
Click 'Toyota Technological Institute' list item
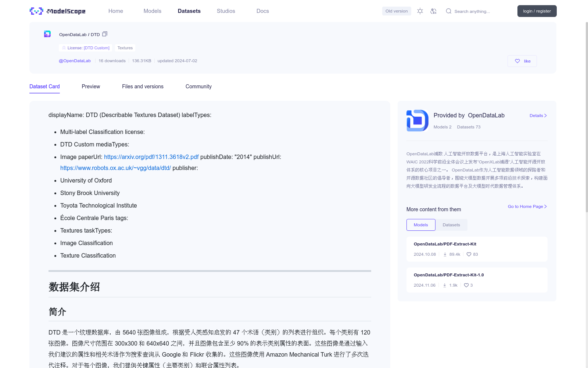pos(98,205)
